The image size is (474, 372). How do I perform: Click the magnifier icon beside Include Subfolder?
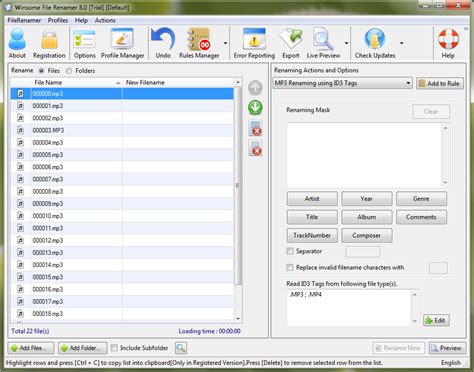tap(181, 348)
